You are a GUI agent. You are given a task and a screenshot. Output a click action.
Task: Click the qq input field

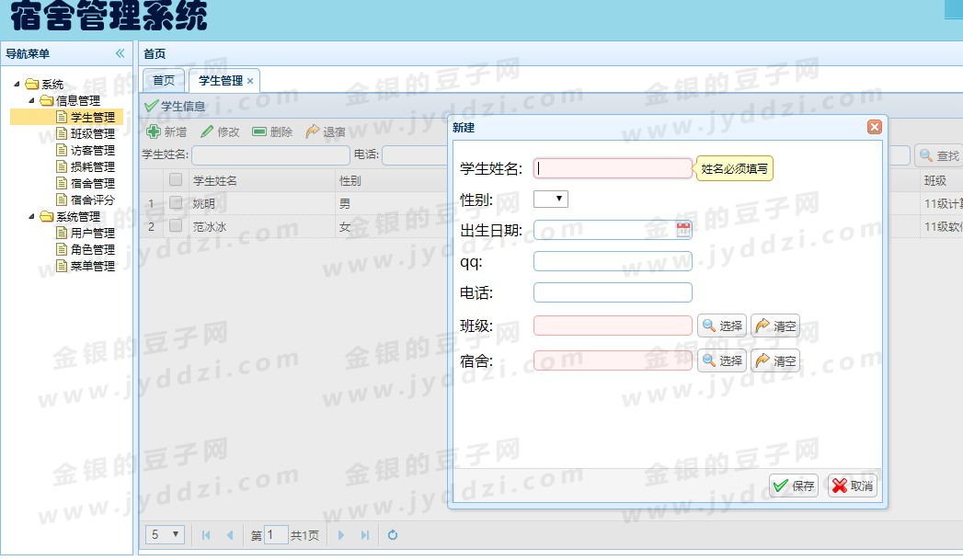click(613, 261)
